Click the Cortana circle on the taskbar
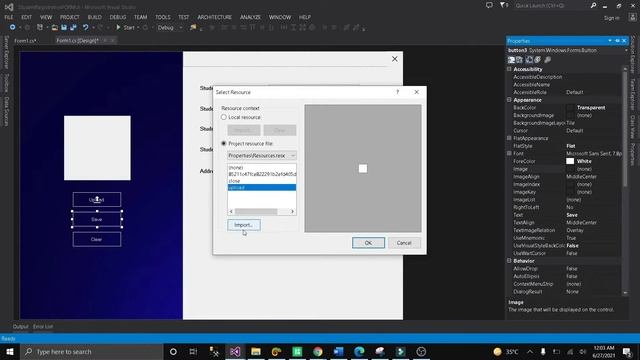The image size is (640, 360). pyautogui.click(x=173, y=351)
